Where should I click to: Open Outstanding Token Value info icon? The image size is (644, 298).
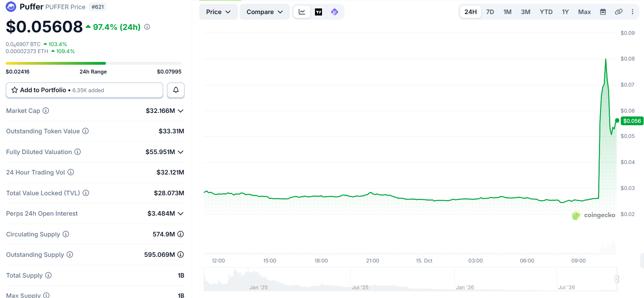click(86, 131)
